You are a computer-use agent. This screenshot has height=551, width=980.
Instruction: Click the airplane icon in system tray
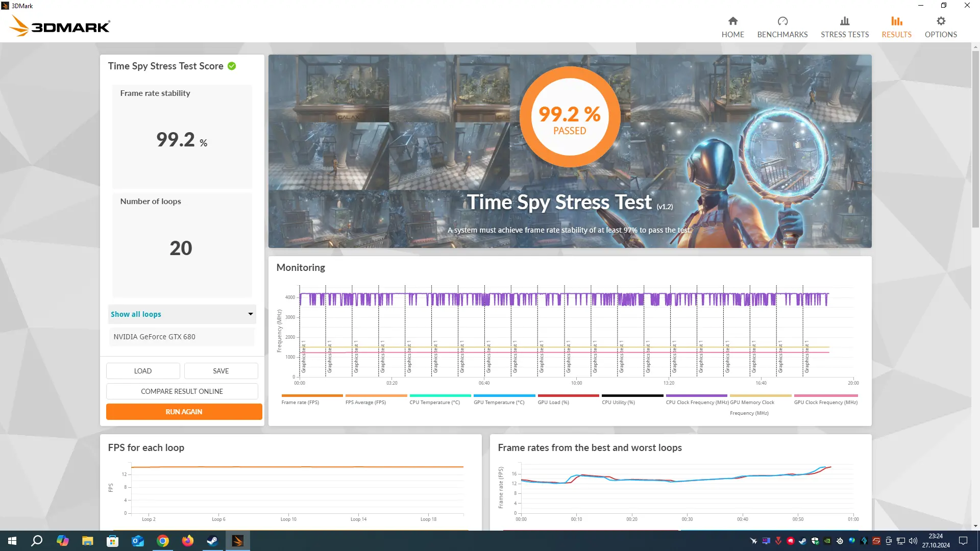(x=754, y=541)
